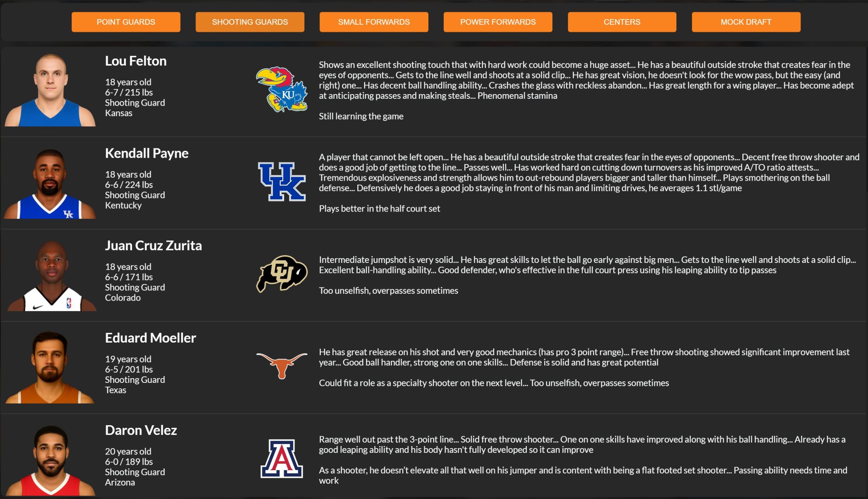Viewport: 868px width, 499px height.
Task: Open the Power Forwards tab
Action: coord(498,22)
